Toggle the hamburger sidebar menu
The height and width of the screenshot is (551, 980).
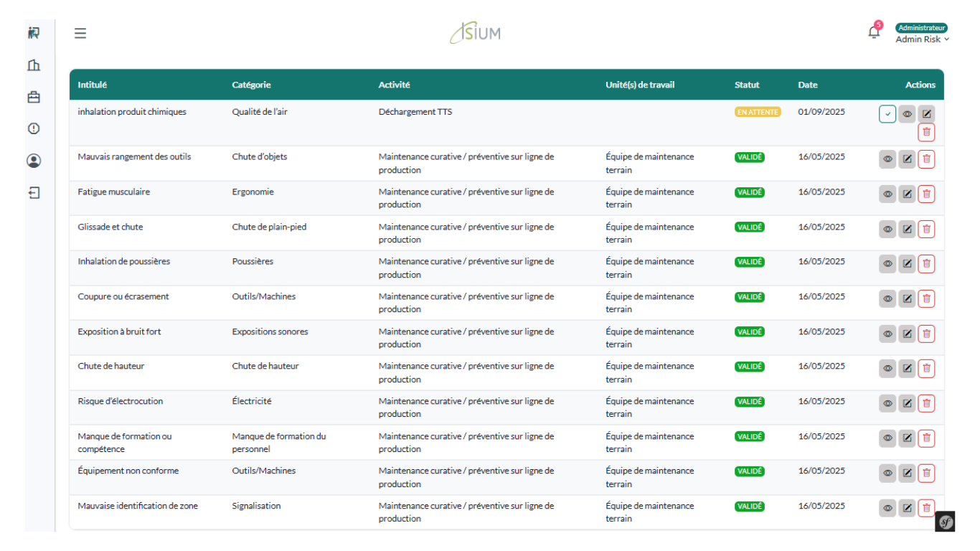(x=80, y=33)
